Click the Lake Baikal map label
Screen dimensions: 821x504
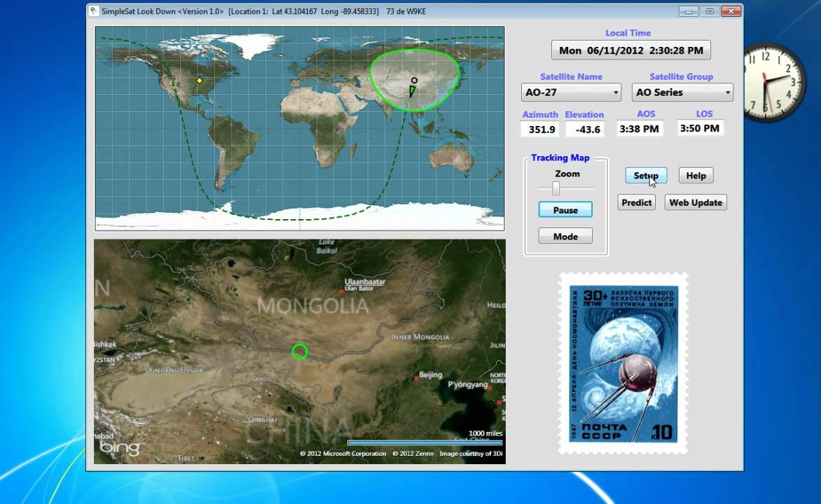click(326, 246)
